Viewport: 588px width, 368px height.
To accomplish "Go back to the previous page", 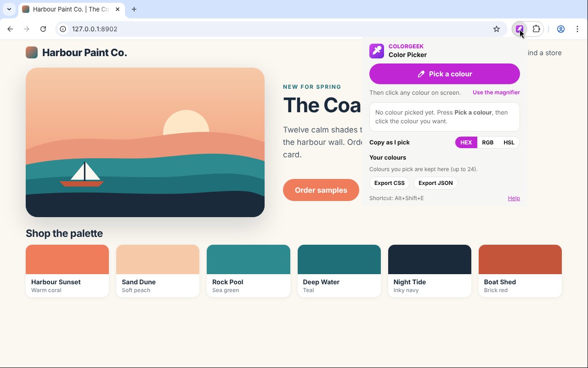I will [x=10, y=29].
